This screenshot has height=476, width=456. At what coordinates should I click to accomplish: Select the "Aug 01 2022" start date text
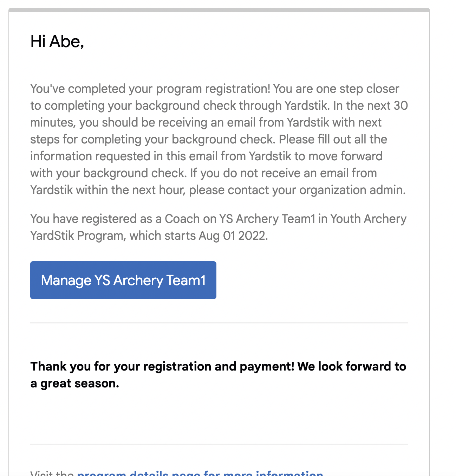pos(233,236)
